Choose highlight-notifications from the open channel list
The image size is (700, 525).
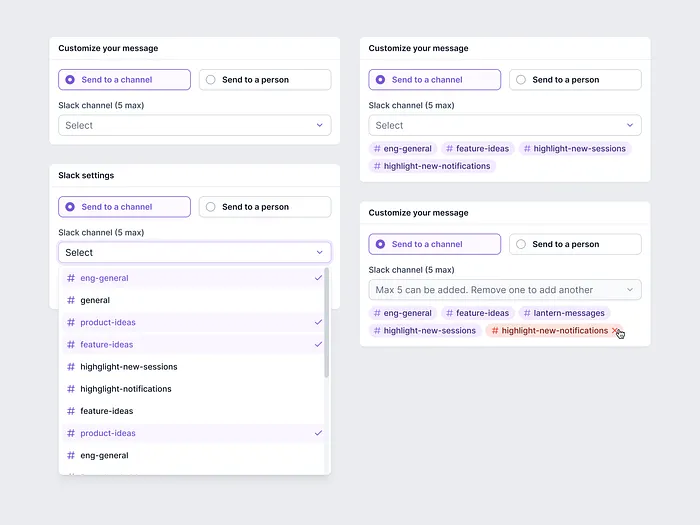pyautogui.click(x=126, y=389)
